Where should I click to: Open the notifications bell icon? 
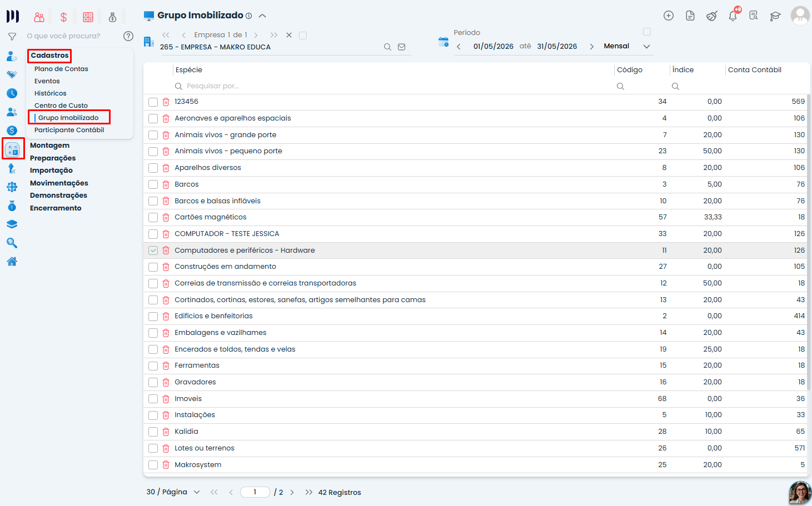coord(733,16)
